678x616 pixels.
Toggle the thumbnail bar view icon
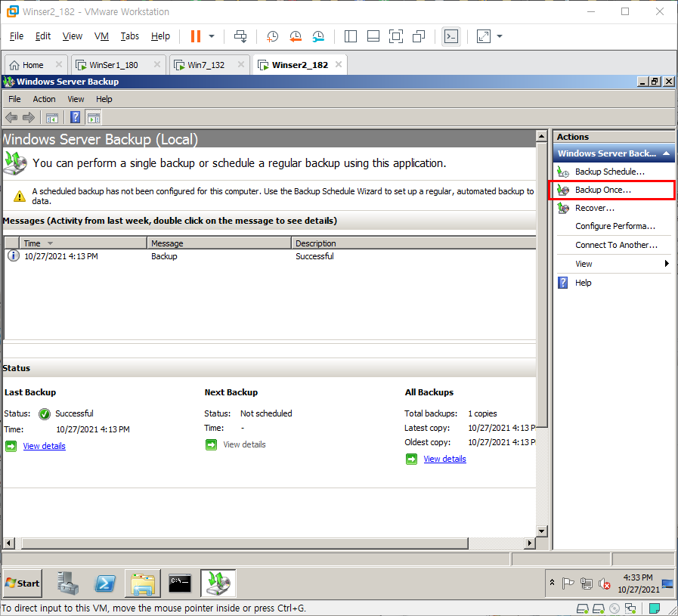(373, 36)
